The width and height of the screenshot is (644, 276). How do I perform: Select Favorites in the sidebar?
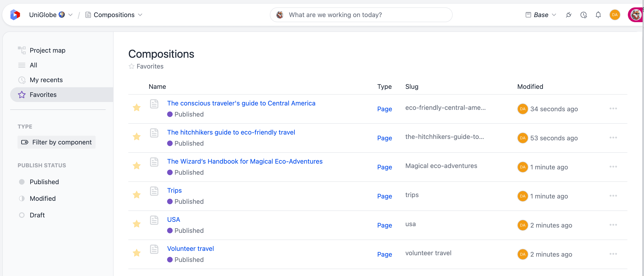pyautogui.click(x=61, y=95)
